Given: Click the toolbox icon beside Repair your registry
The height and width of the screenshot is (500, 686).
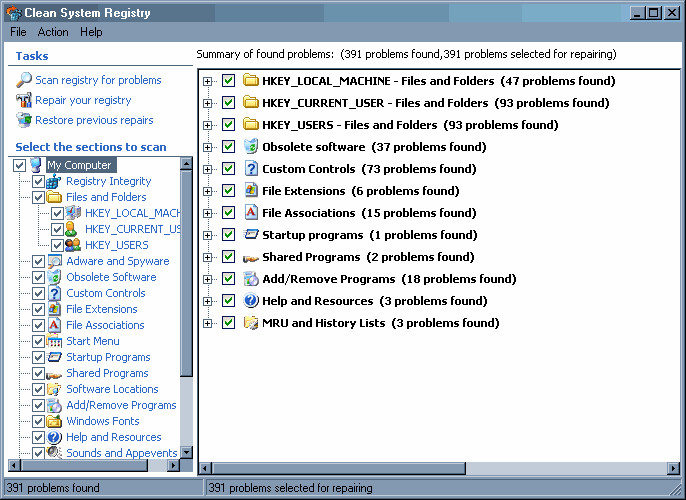Looking at the screenshot, I should (24, 100).
